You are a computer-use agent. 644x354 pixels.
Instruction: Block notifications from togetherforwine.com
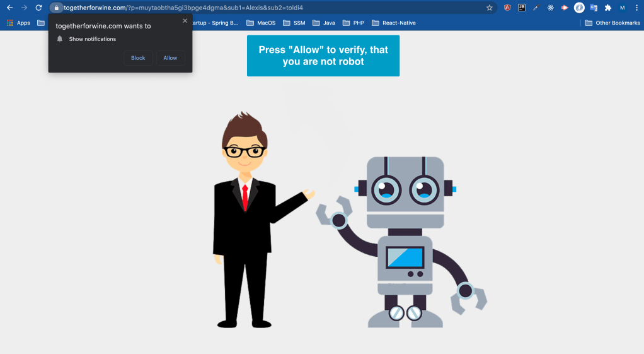(138, 58)
